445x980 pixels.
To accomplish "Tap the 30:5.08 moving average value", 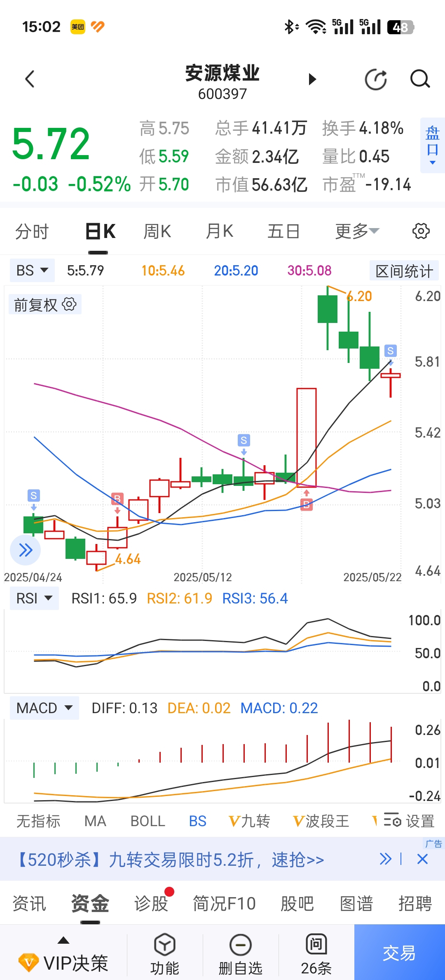I will (x=309, y=271).
